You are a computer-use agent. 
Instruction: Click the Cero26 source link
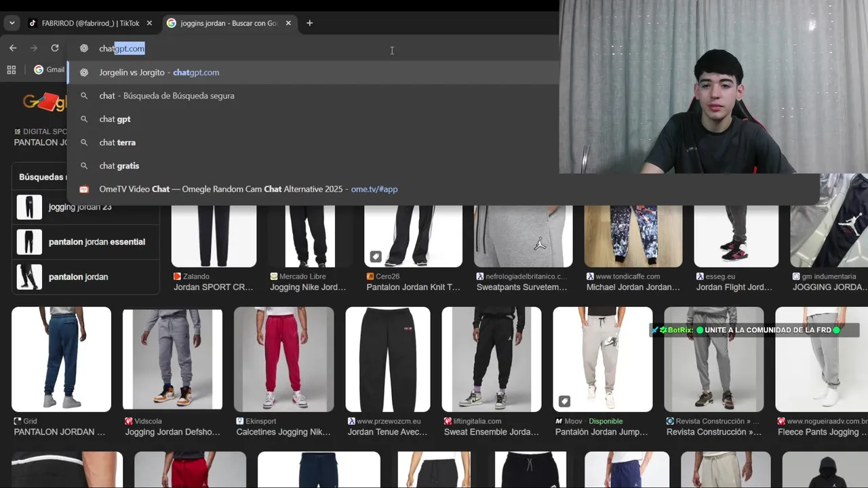point(388,277)
